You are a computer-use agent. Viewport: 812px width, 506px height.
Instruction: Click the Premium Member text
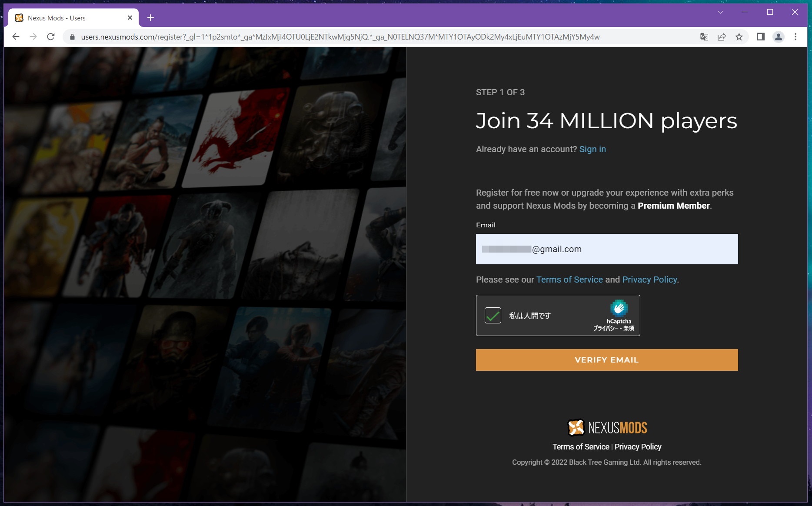[673, 206]
